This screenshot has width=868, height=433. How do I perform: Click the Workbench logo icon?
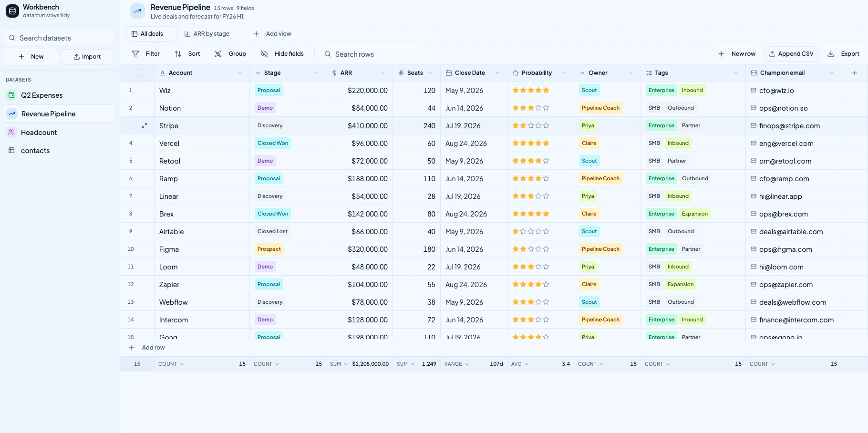[12, 10]
